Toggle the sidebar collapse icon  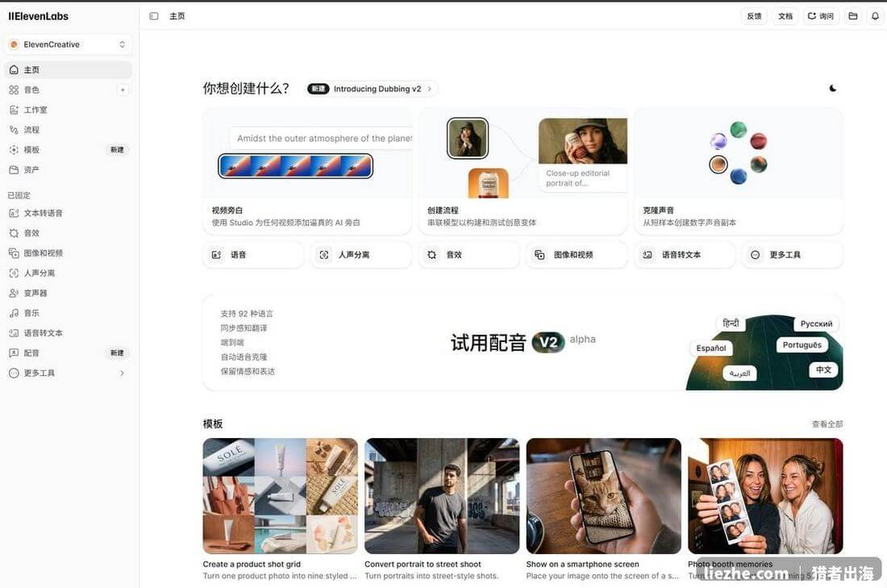tap(154, 16)
